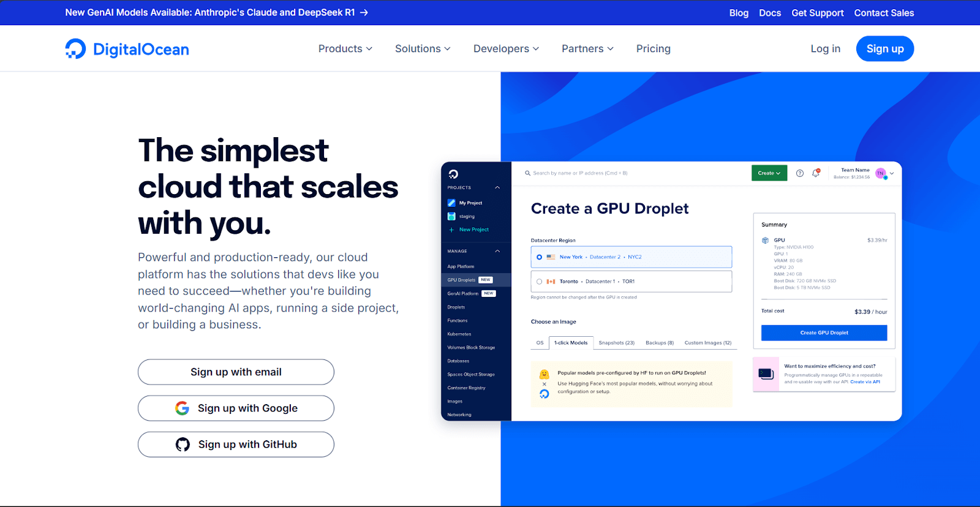
Task: Expand the Products dropdown menu
Action: (x=345, y=49)
